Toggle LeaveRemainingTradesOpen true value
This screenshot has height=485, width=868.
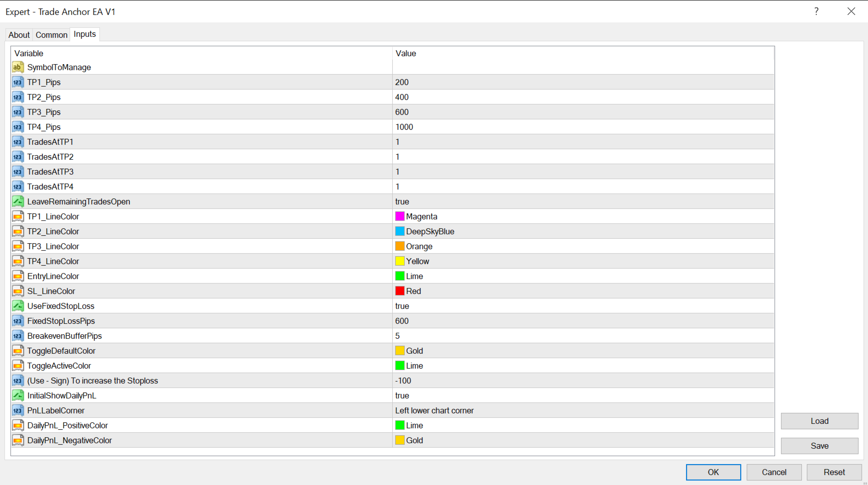coord(583,201)
